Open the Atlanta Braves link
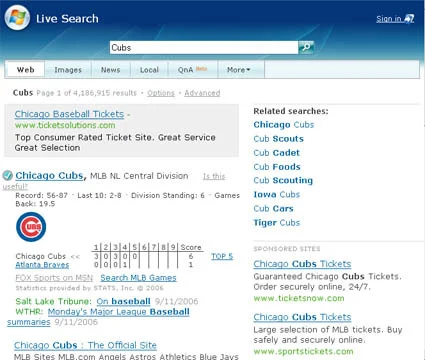This screenshot has height=360, width=425. point(42,265)
